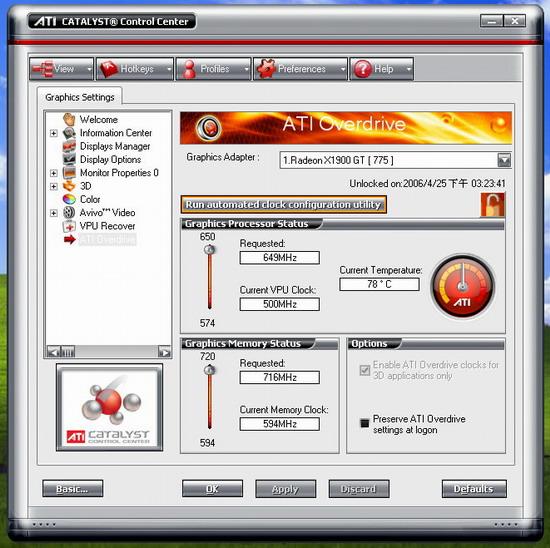Click the ATI Catalyst Control Center logo thumbnail
This screenshot has width=550, height=548.
(109, 407)
